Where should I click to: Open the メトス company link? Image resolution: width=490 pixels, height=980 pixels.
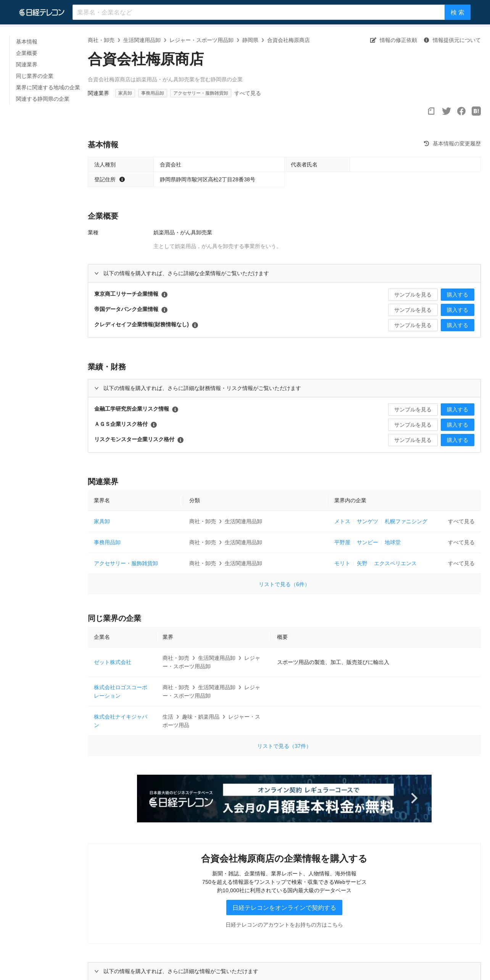342,521
